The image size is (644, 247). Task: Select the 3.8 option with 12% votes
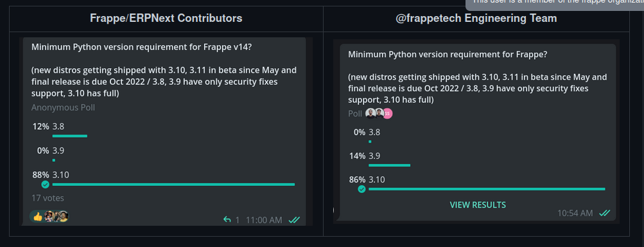tap(58, 127)
